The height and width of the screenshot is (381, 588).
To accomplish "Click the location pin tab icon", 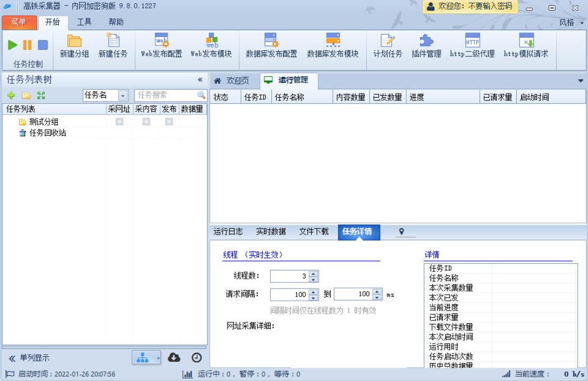I will (x=402, y=232).
